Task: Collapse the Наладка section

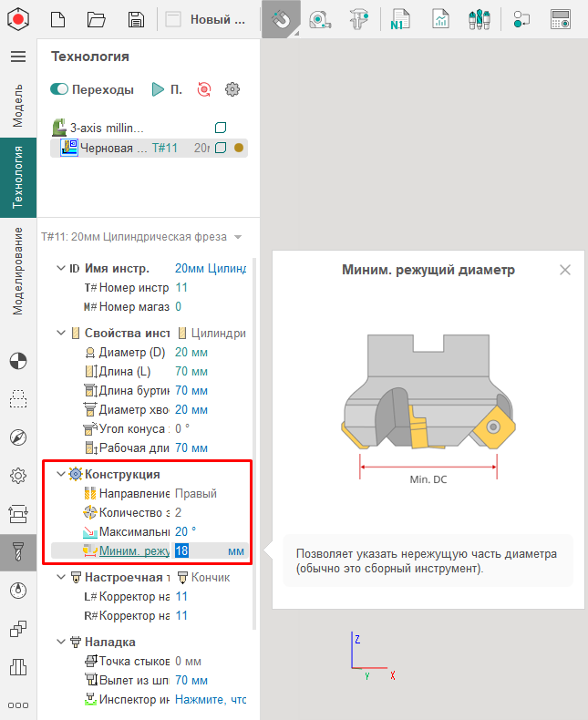Action: (x=61, y=642)
